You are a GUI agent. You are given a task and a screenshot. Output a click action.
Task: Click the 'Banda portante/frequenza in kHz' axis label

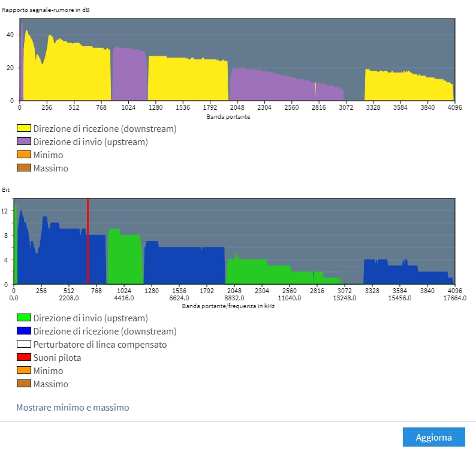[x=228, y=306]
